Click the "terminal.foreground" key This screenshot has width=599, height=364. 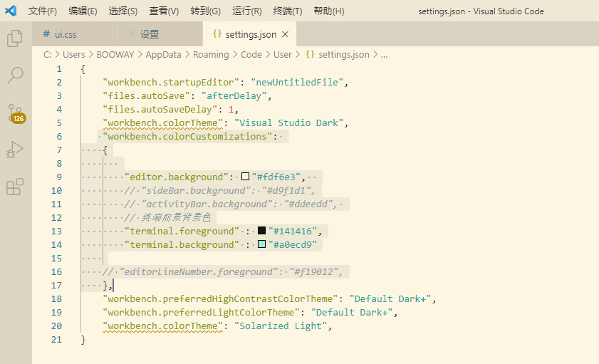coord(182,232)
